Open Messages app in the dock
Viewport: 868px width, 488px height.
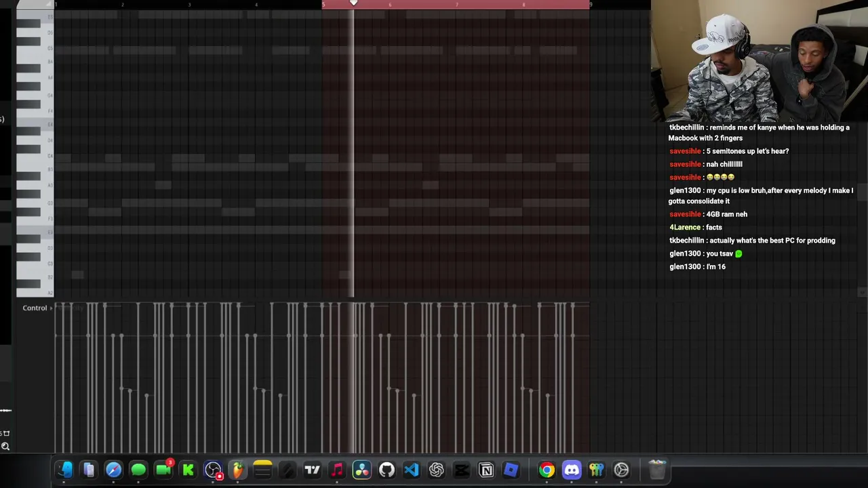(138, 470)
